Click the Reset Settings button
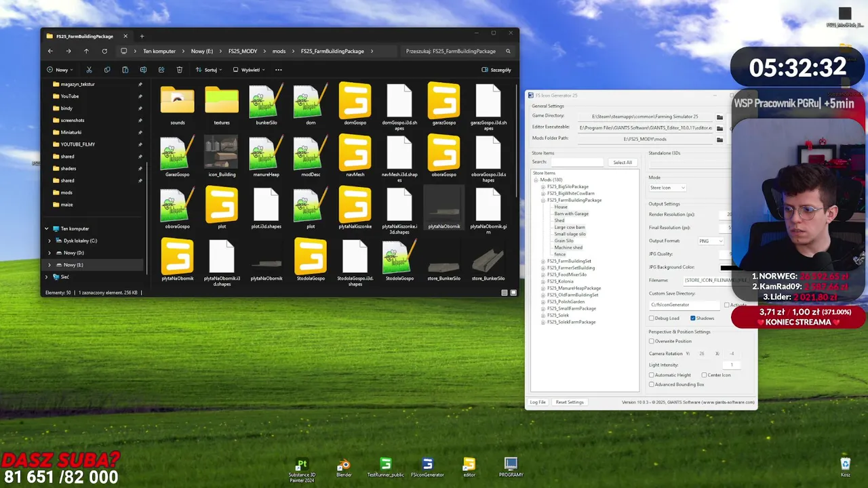The image size is (868, 488). tap(570, 402)
